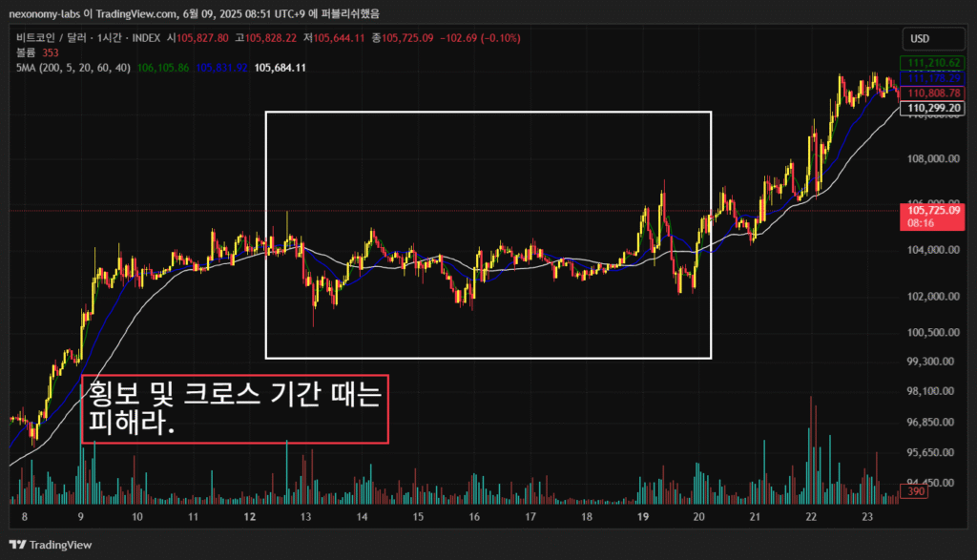Click the green 111,210.62 price tag

coord(933,63)
